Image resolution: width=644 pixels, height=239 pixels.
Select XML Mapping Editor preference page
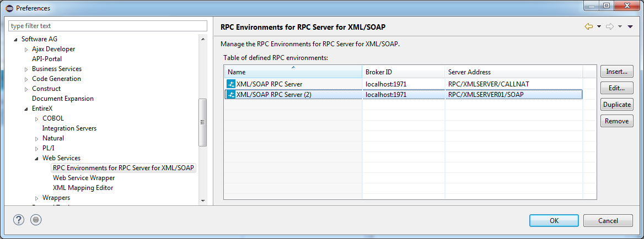(x=83, y=188)
